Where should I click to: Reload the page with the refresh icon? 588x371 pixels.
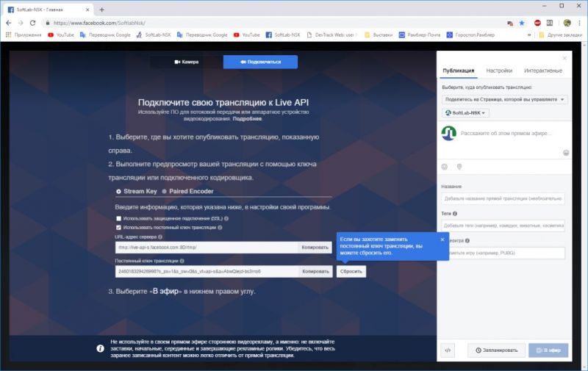(x=32, y=23)
